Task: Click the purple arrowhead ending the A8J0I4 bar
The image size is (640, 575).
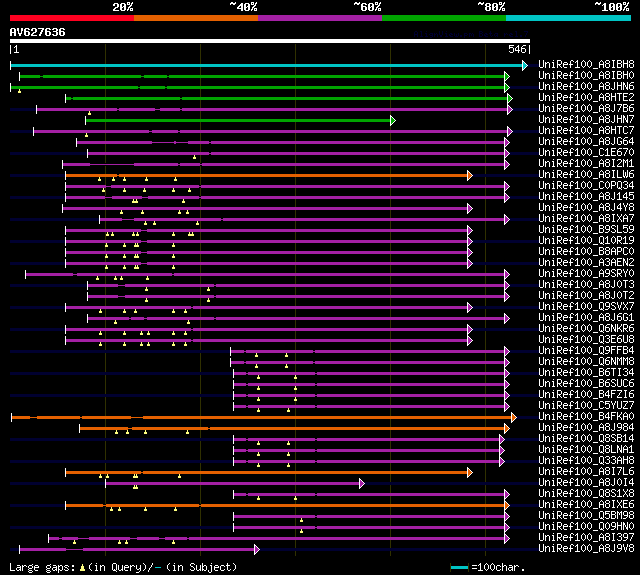Action: coord(361,483)
